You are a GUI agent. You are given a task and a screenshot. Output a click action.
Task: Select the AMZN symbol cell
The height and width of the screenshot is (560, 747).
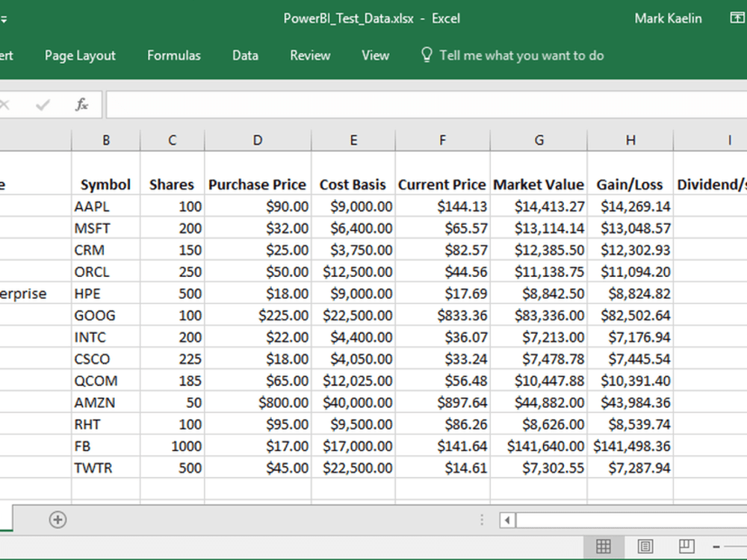[106, 402]
